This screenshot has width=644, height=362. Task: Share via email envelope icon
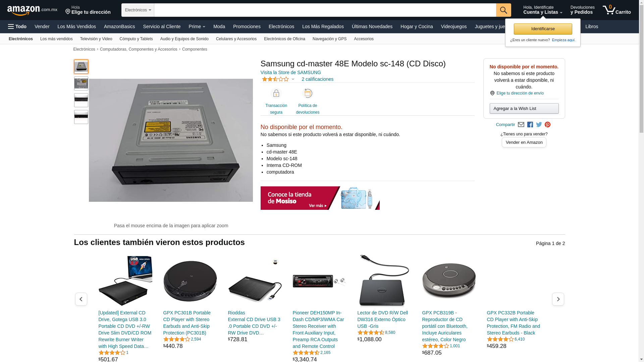(x=521, y=125)
